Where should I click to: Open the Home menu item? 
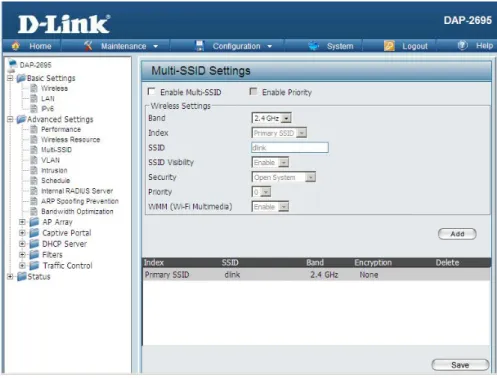[x=40, y=46]
